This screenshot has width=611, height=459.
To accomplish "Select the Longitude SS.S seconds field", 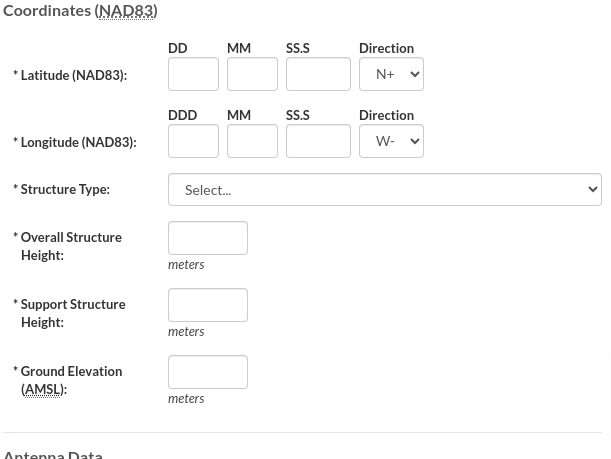I will pos(318,141).
